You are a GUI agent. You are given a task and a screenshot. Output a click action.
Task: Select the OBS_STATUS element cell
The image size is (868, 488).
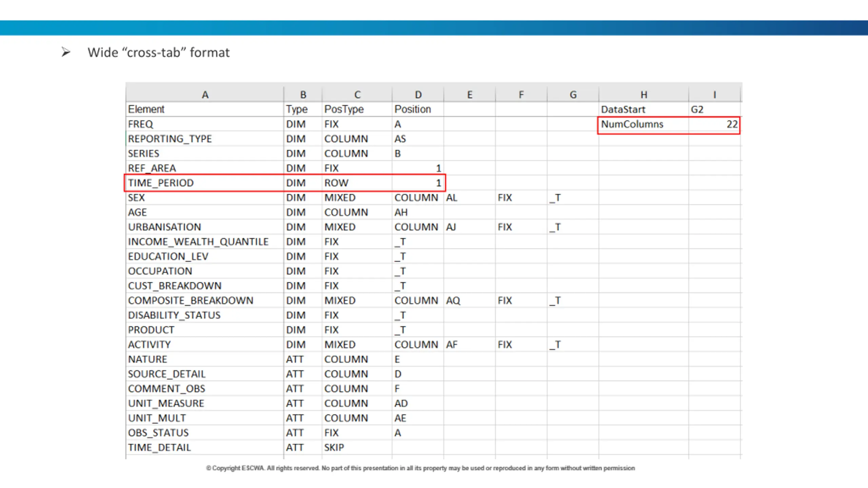click(205, 433)
